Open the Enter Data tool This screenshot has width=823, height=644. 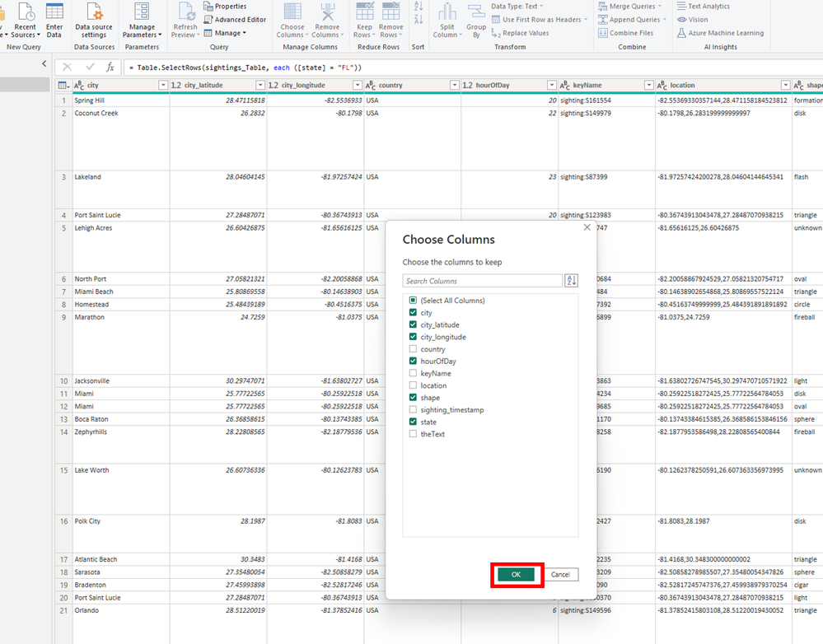coord(54,21)
